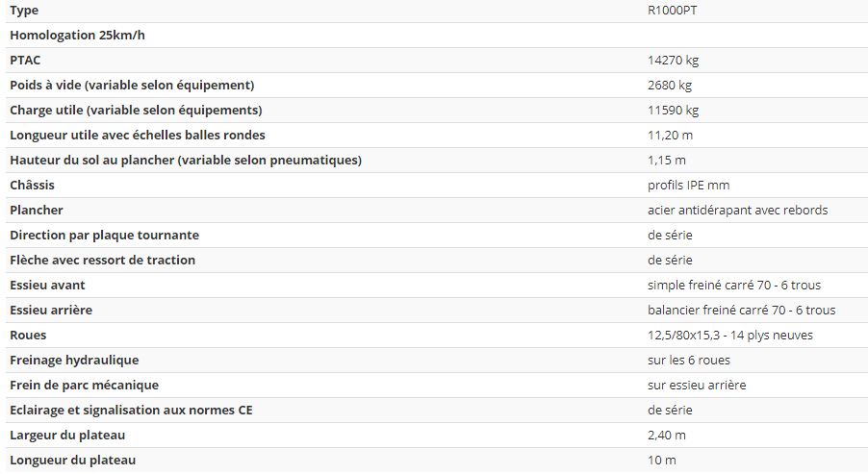This screenshot has width=868, height=474.
Task: Select the Flèche avec ressort de traction label
Action: click(x=102, y=260)
